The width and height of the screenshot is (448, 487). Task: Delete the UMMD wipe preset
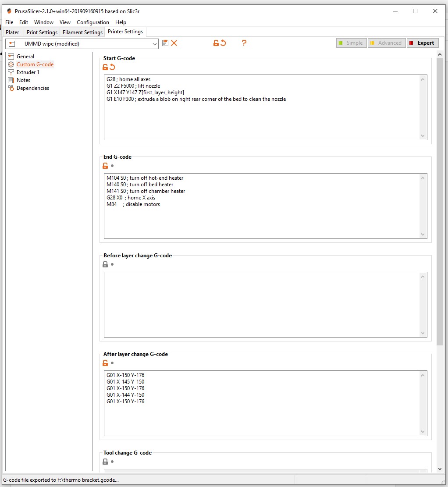pos(174,43)
